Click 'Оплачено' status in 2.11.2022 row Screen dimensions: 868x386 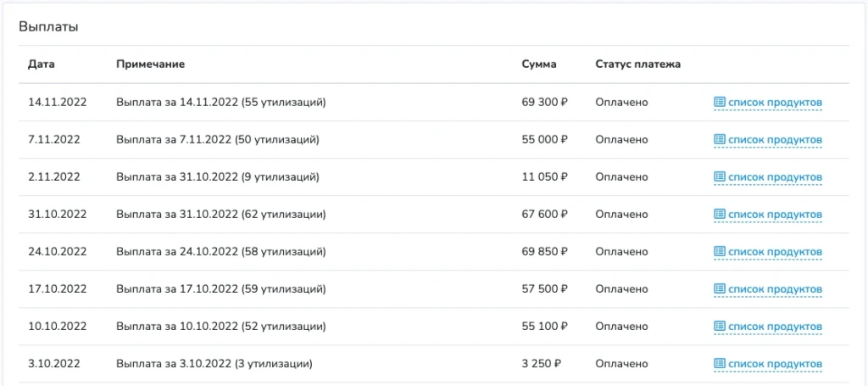click(621, 177)
